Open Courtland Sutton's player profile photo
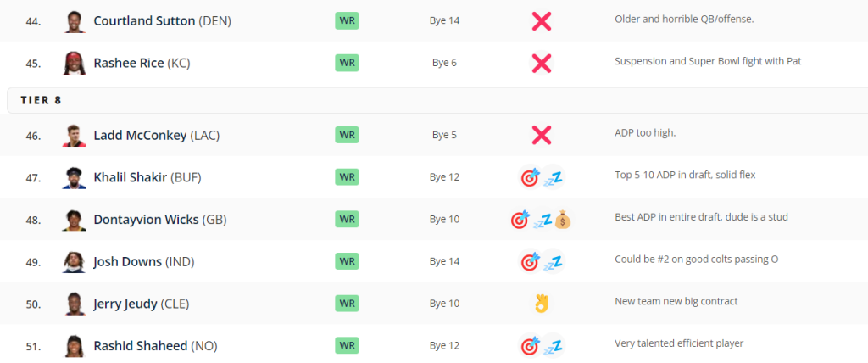 (75, 21)
